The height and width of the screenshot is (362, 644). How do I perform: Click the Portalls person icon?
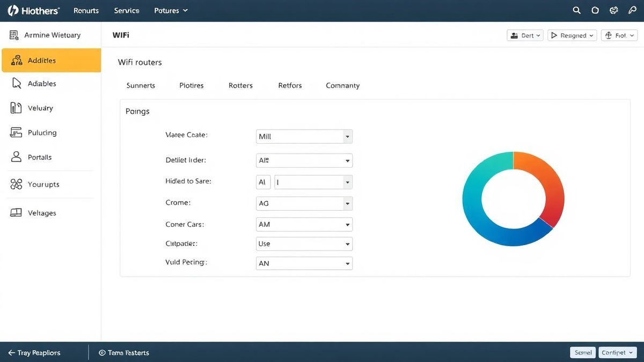tap(16, 157)
